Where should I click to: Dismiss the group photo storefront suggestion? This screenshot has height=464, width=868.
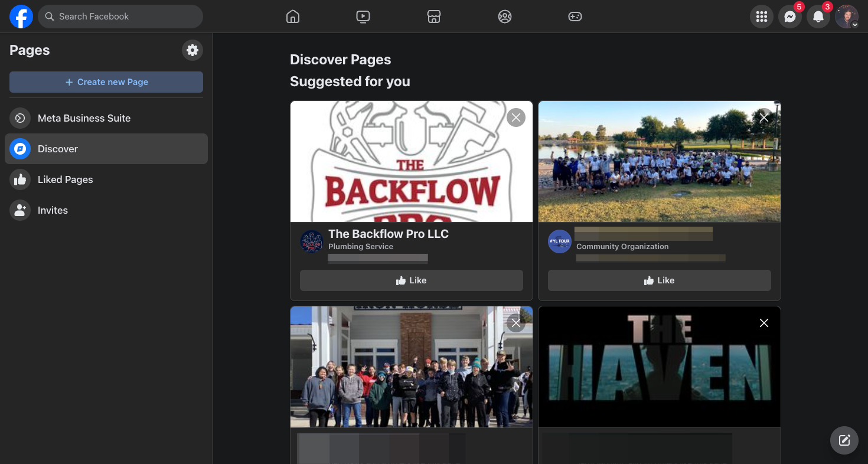pyautogui.click(x=516, y=323)
